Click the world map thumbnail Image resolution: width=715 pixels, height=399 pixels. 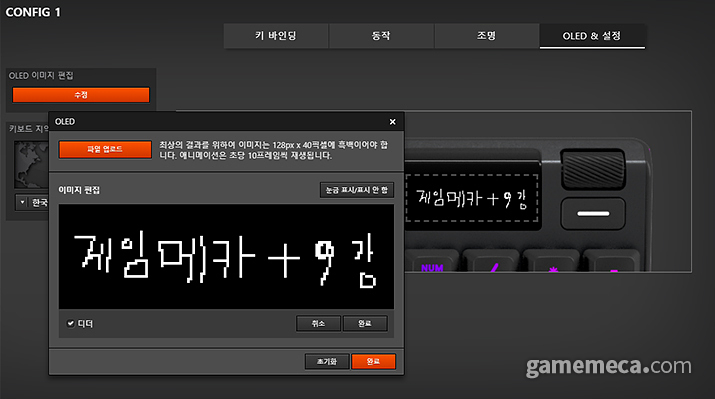[31, 165]
